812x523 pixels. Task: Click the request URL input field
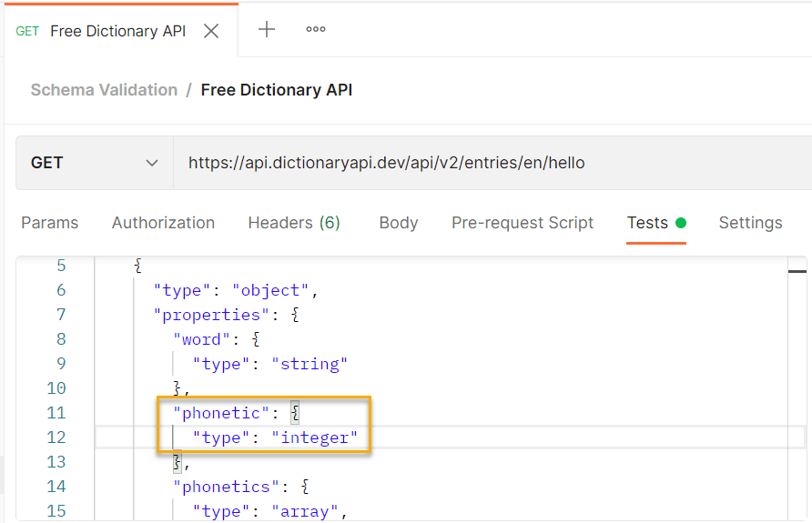[492, 163]
